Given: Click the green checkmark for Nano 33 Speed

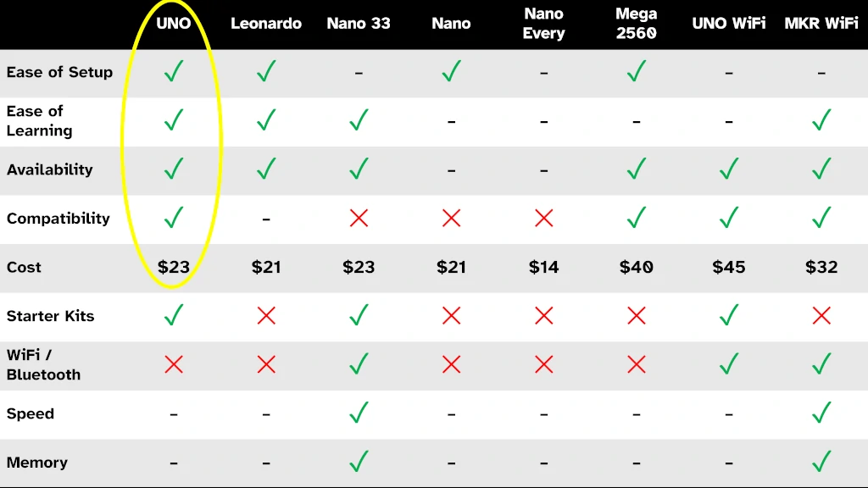Looking at the screenshot, I should tap(359, 413).
